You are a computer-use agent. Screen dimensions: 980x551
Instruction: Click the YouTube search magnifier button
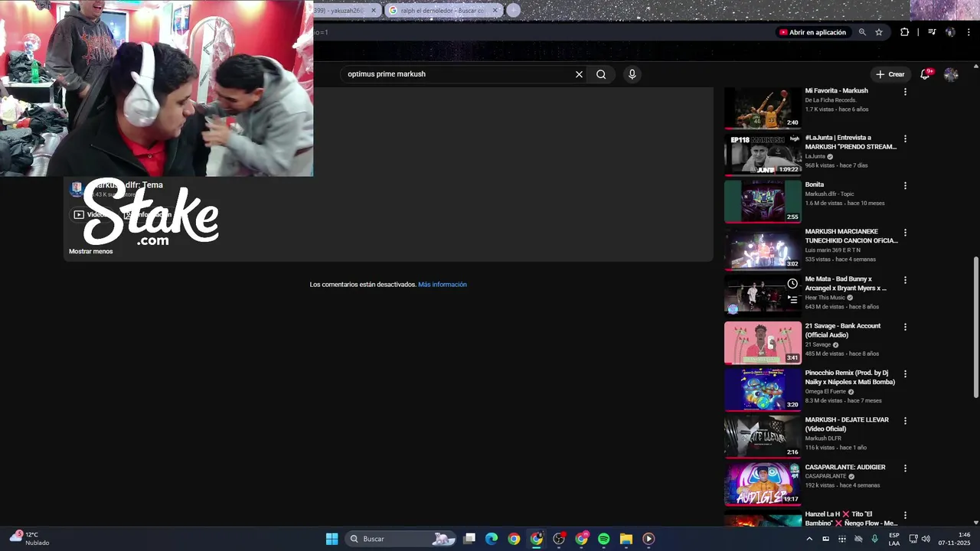coord(601,74)
